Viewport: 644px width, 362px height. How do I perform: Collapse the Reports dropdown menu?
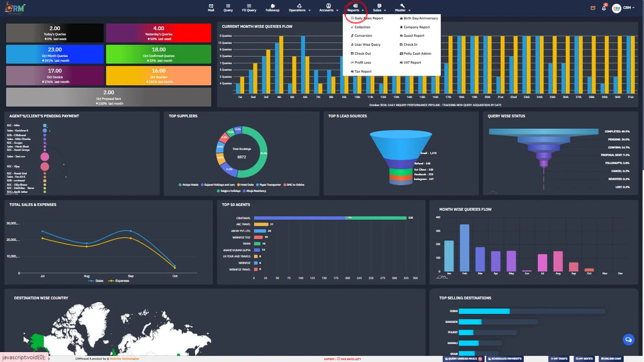click(355, 8)
